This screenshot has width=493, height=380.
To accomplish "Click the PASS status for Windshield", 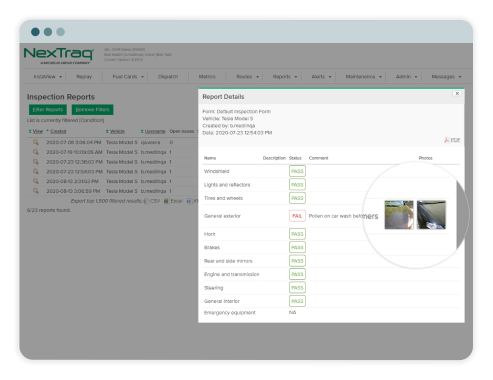I will 297,171.
